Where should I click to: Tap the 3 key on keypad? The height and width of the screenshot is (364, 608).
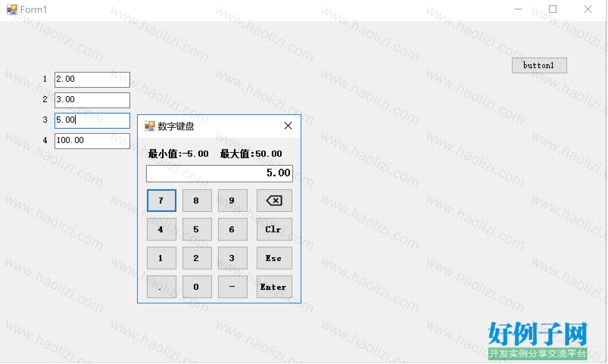click(232, 258)
